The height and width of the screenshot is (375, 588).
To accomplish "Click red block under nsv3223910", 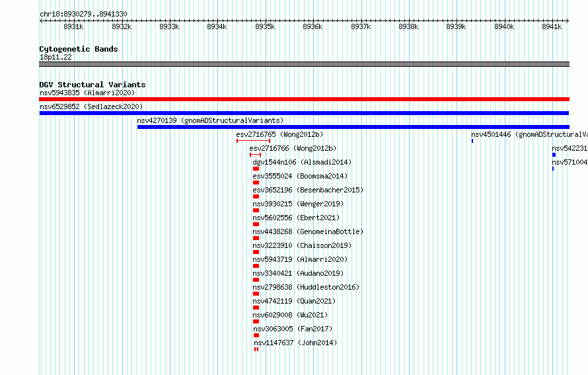I will point(256,252).
